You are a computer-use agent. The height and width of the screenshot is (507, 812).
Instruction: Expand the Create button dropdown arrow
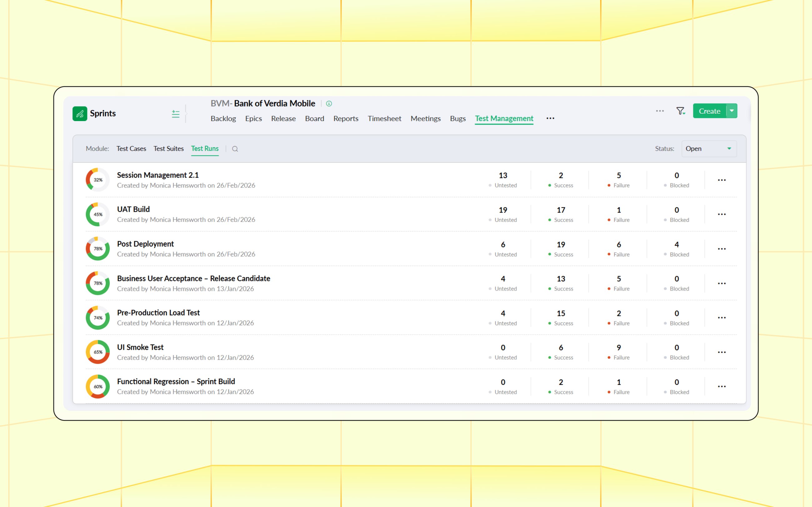click(731, 111)
